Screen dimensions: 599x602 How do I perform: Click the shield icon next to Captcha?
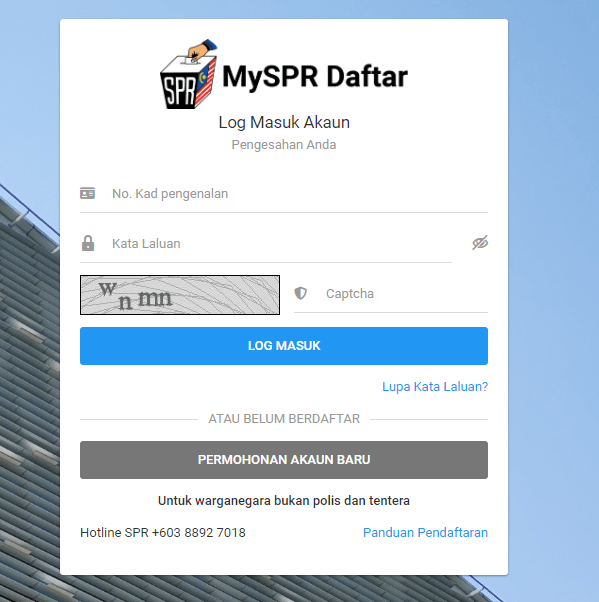300,293
